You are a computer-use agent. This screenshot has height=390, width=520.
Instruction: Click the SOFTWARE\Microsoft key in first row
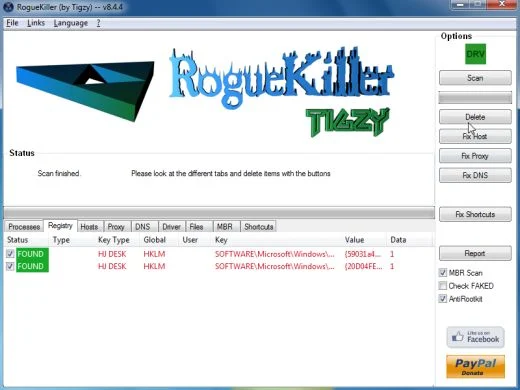point(275,254)
